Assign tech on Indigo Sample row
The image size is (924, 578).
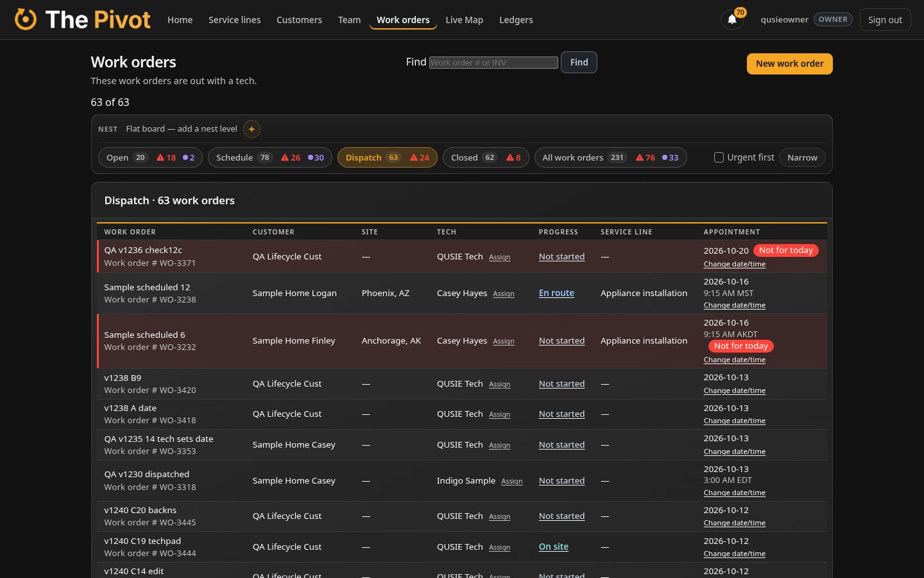click(x=511, y=481)
